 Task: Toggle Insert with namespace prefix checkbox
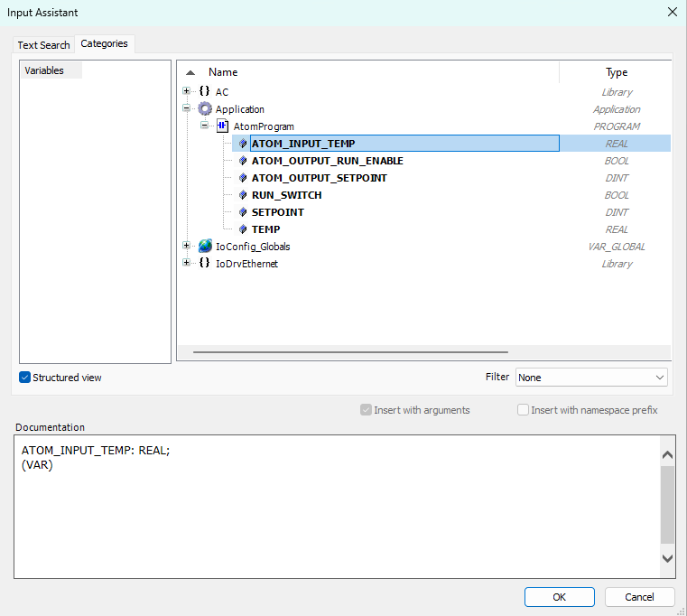point(523,410)
